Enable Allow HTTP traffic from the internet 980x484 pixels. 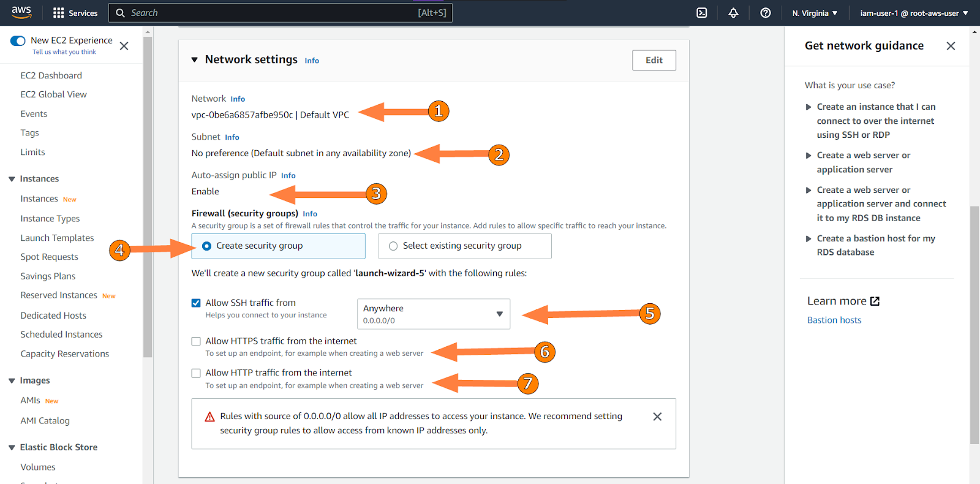[196, 373]
